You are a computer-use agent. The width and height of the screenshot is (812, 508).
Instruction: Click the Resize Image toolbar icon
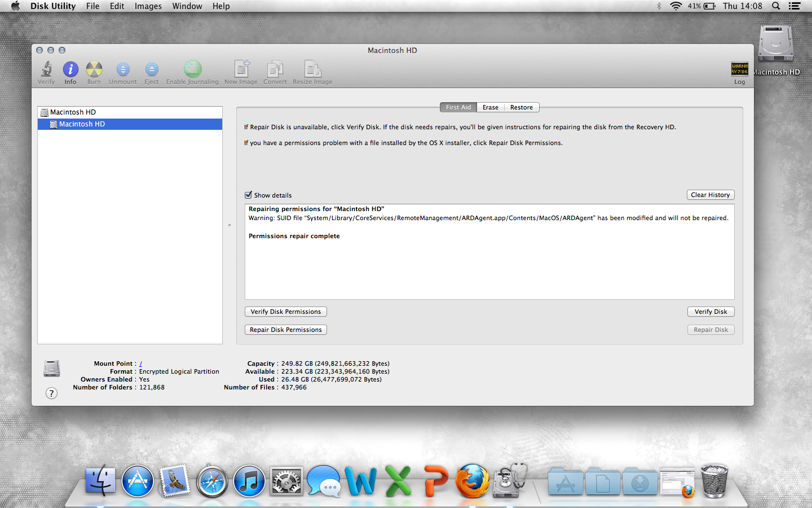click(x=312, y=69)
